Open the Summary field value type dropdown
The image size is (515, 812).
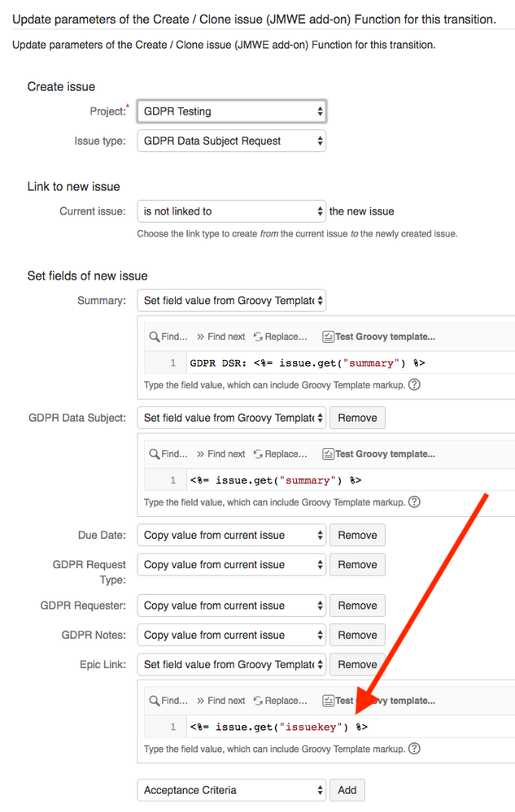coord(231,301)
